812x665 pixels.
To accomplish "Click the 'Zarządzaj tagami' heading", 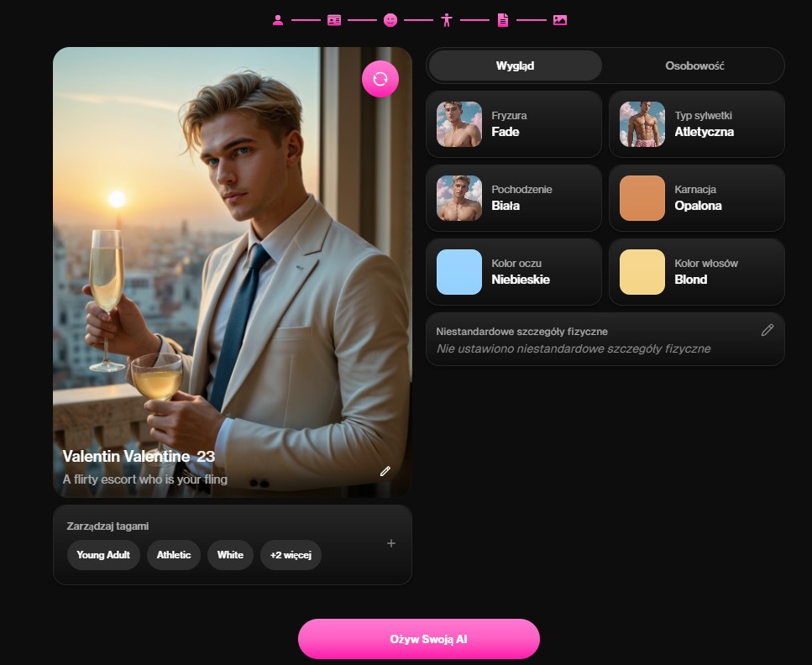I will click(107, 526).
